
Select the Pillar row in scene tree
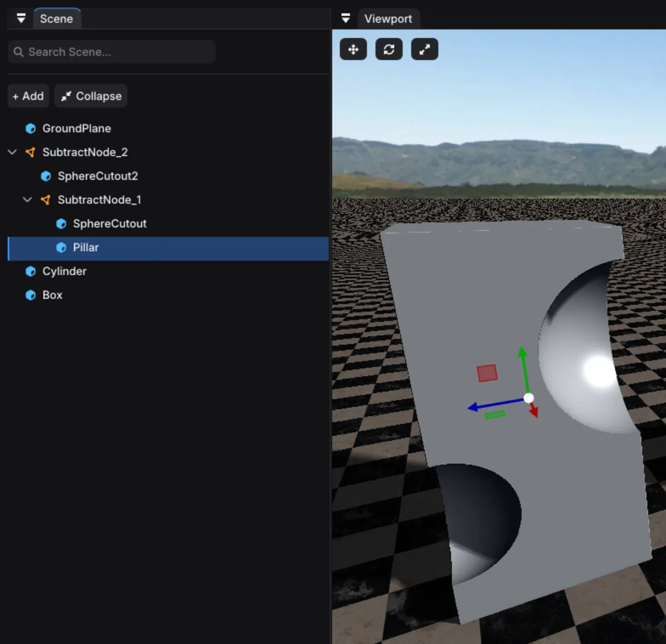168,249
